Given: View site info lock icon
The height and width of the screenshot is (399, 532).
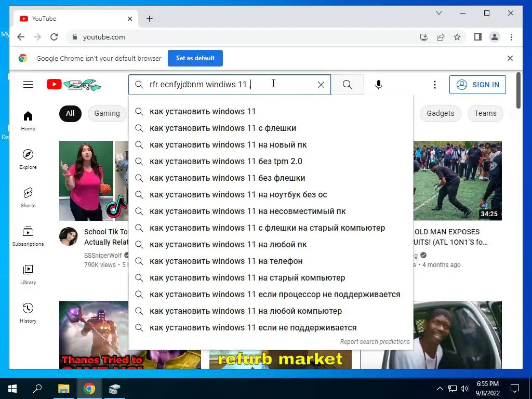Looking at the screenshot, I should [75, 37].
